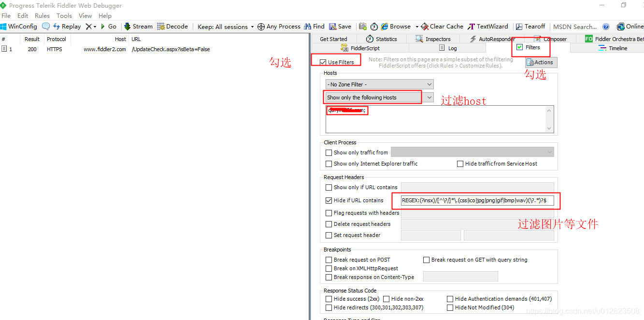Enable Show only if URL contains
The width and height of the screenshot is (644, 320).
(x=329, y=187)
